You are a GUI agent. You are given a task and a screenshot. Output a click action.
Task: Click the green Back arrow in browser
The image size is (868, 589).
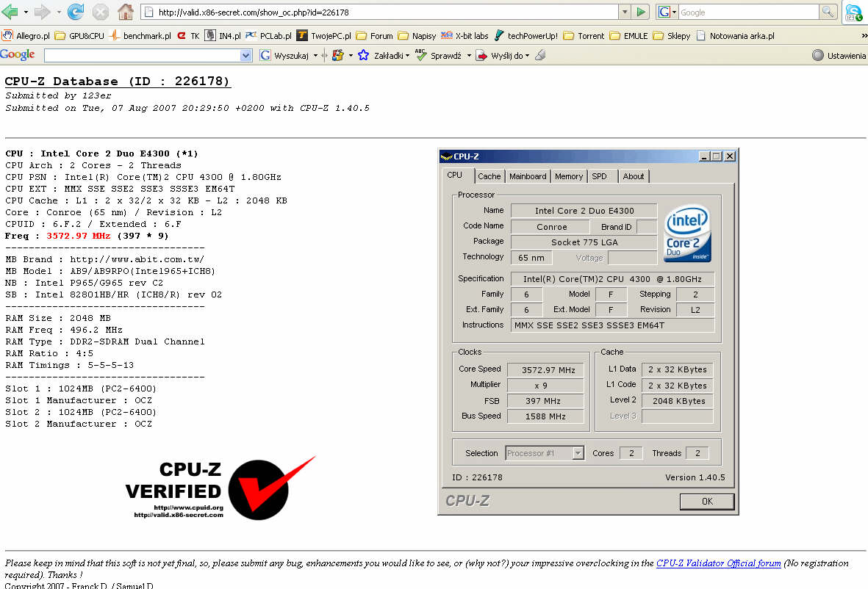pyautogui.click(x=10, y=12)
